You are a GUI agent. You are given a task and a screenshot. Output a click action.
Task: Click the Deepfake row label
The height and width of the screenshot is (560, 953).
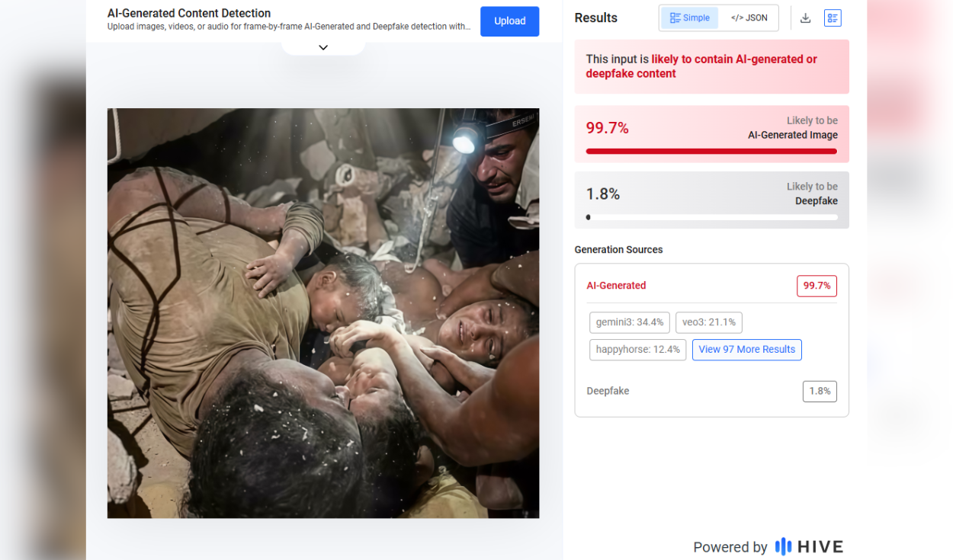pyautogui.click(x=608, y=391)
